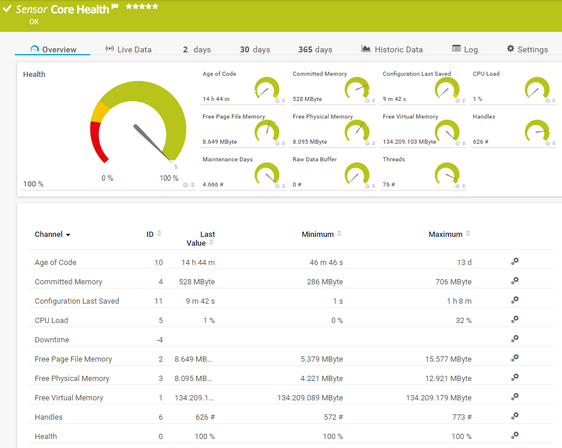Click the Downtime channel name
Viewport: 562px width, 448px height.
[x=52, y=340]
